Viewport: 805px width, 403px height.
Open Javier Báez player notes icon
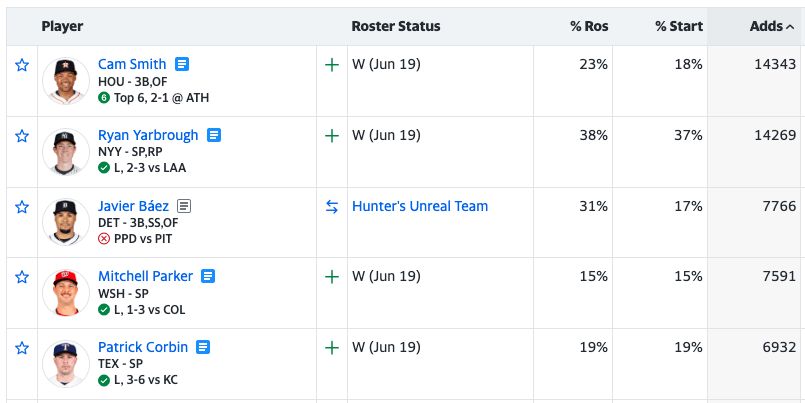coord(184,206)
